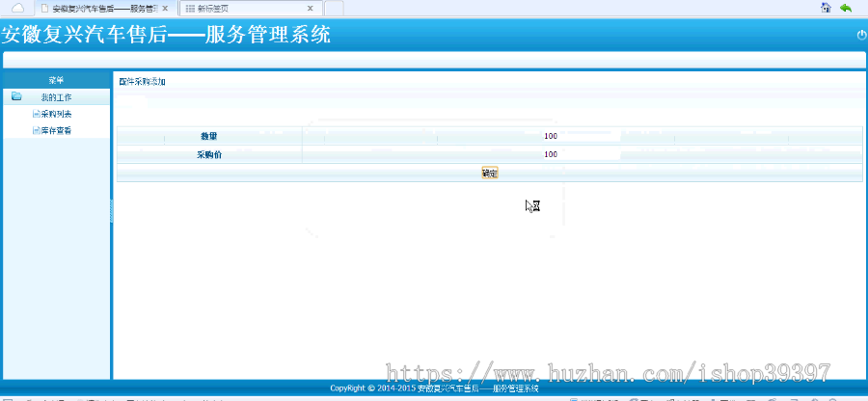Image resolution: width=868 pixels, height=401 pixels.
Task: Close the 新标签页 browser tab
Action: (310, 9)
